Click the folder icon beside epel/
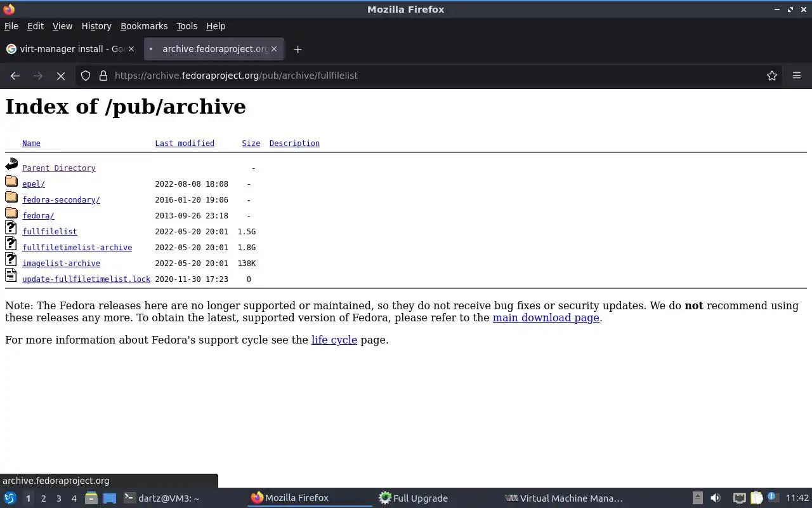 (11, 181)
